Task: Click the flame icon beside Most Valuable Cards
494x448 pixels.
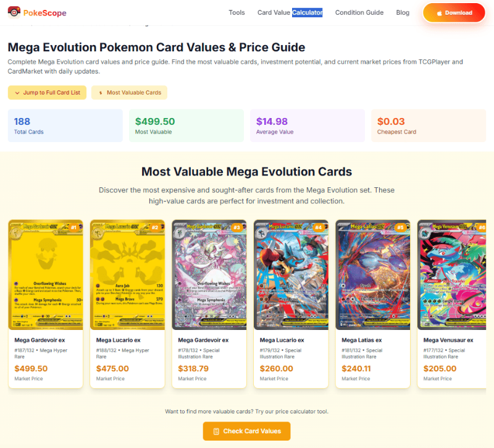Action: coord(101,93)
